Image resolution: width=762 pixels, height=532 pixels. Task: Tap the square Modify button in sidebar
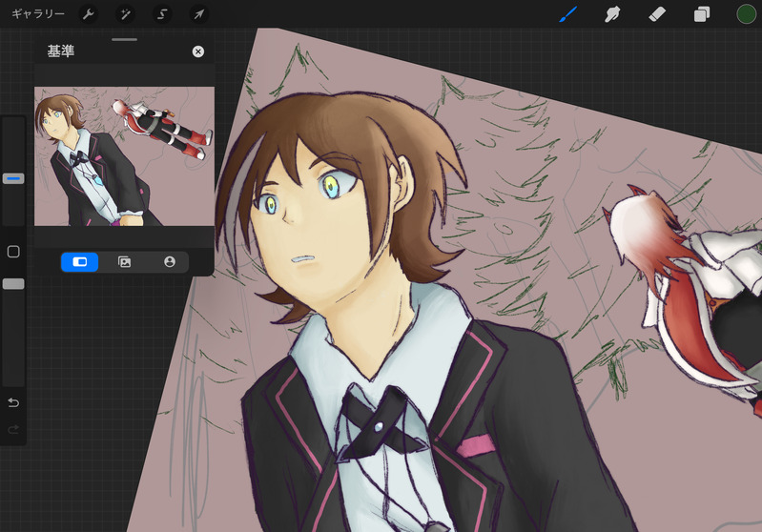13,252
